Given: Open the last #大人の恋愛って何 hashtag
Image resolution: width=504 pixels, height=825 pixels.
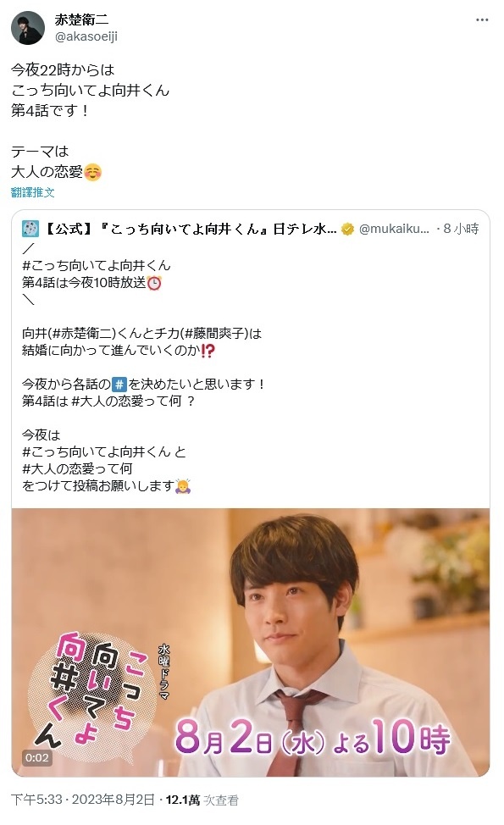Looking at the screenshot, I should [x=77, y=468].
